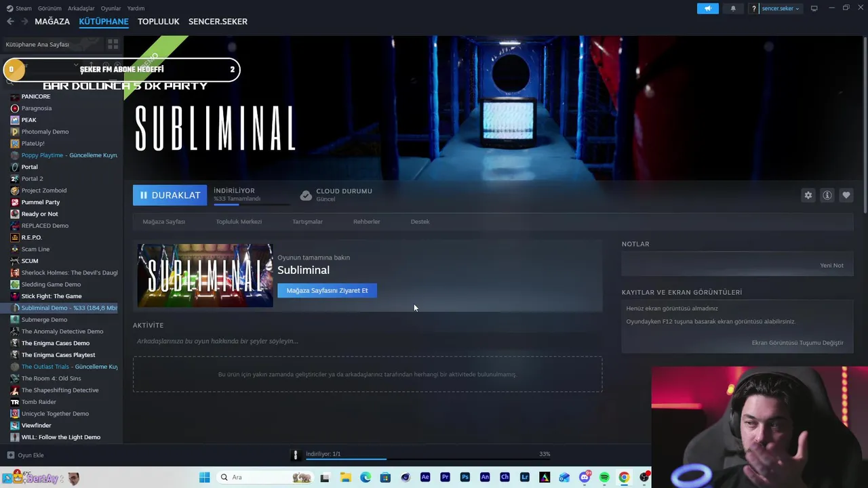Open the Görünüm menu
The height and width of the screenshot is (488, 868).
coord(50,8)
